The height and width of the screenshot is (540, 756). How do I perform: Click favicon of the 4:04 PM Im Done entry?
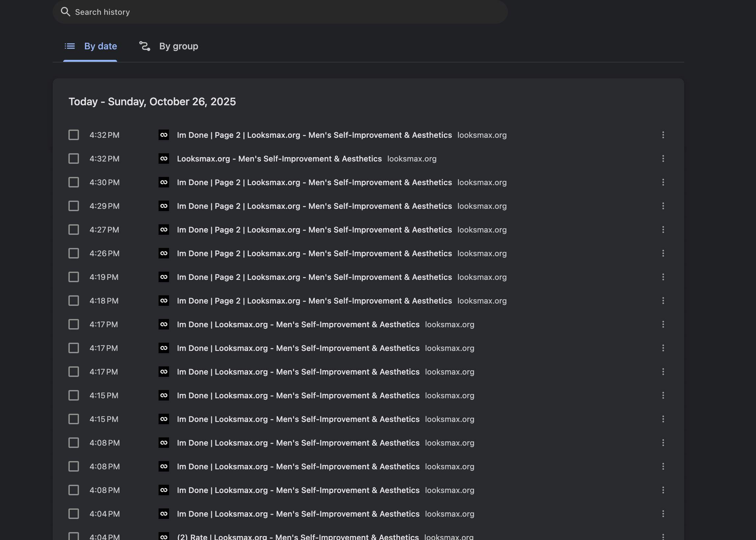164,514
